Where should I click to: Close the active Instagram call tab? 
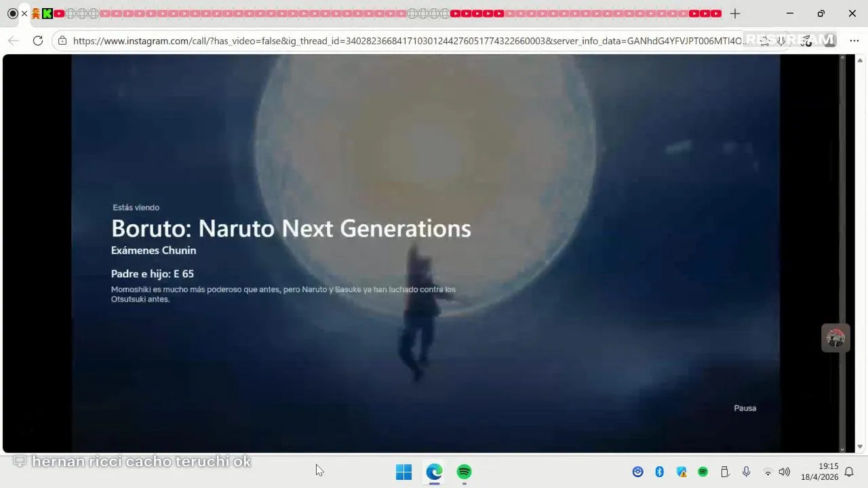pos(24,14)
